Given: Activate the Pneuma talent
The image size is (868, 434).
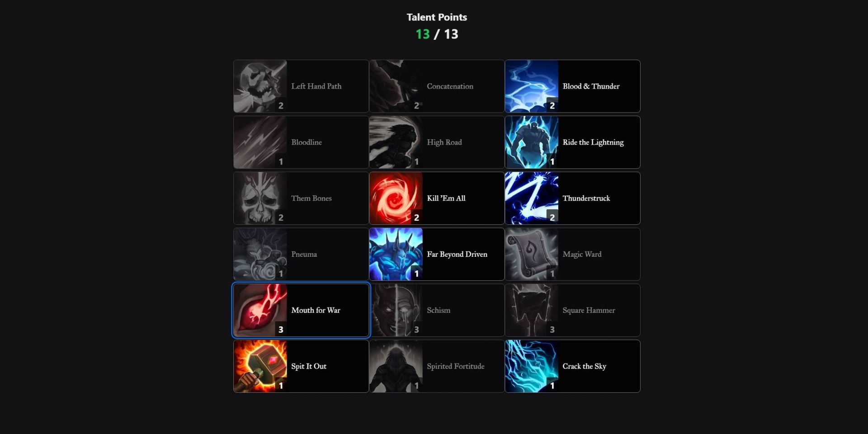Looking at the screenshot, I should pyautogui.click(x=301, y=255).
